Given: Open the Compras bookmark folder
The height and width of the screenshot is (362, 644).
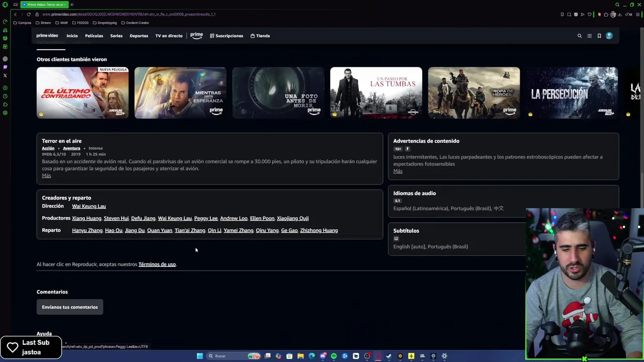Looking at the screenshot, I should [23, 23].
